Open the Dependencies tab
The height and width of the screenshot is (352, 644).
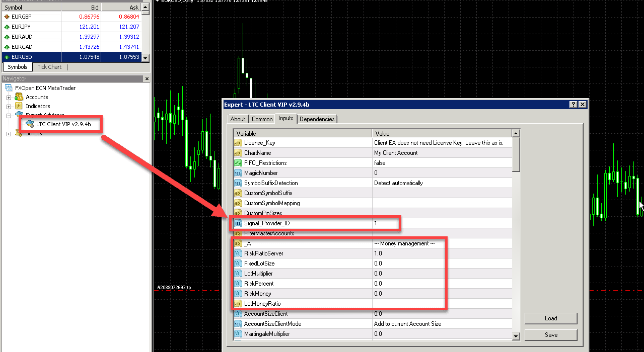[x=317, y=119]
